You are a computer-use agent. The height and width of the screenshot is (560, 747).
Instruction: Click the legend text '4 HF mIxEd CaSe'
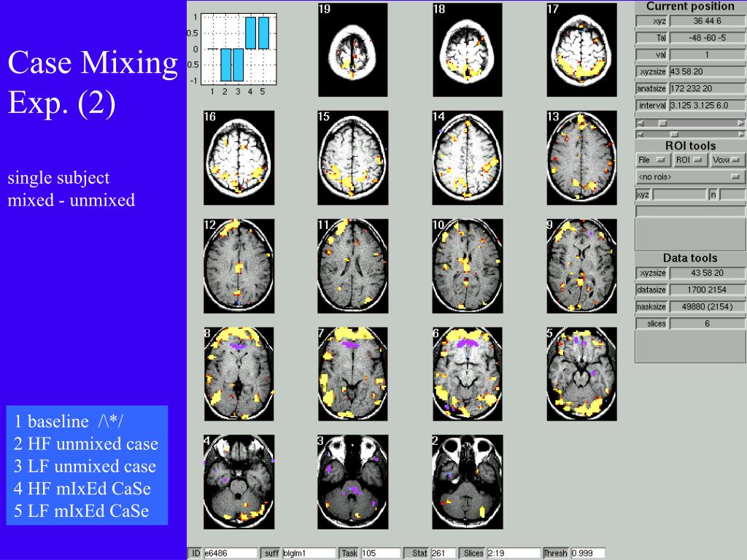(x=82, y=489)
